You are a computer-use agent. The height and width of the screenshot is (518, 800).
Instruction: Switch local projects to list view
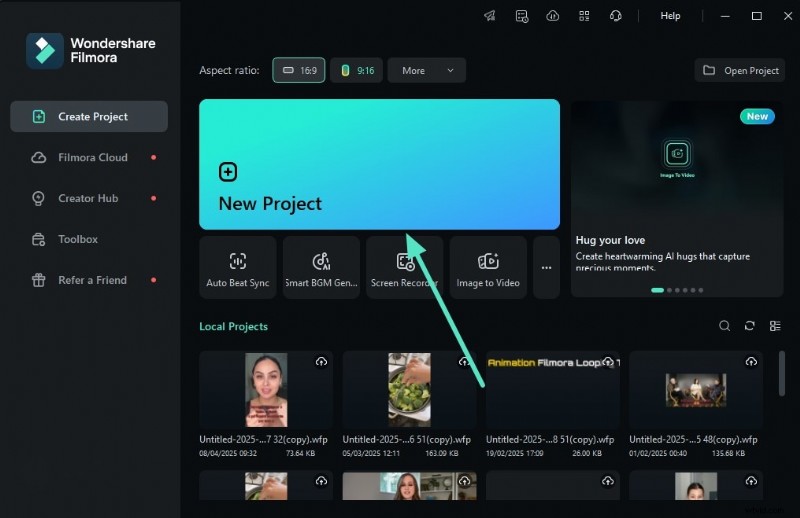[775, 326]
